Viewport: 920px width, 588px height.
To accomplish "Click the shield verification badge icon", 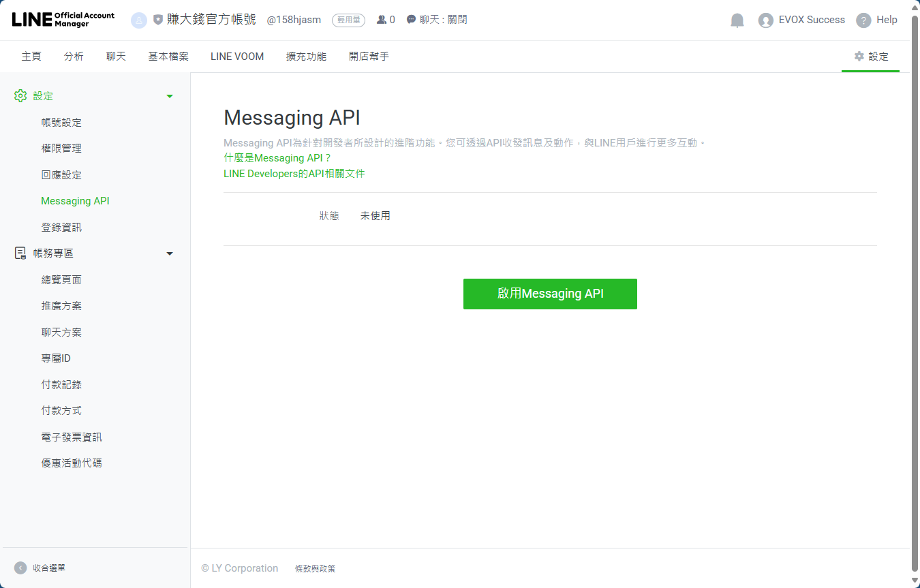I will tap(158, 20).
